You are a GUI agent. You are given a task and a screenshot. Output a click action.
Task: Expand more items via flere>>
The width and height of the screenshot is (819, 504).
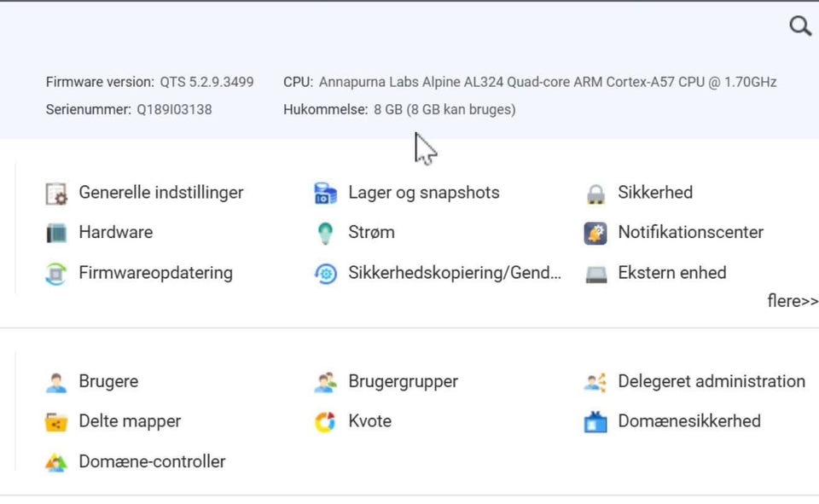793,301
